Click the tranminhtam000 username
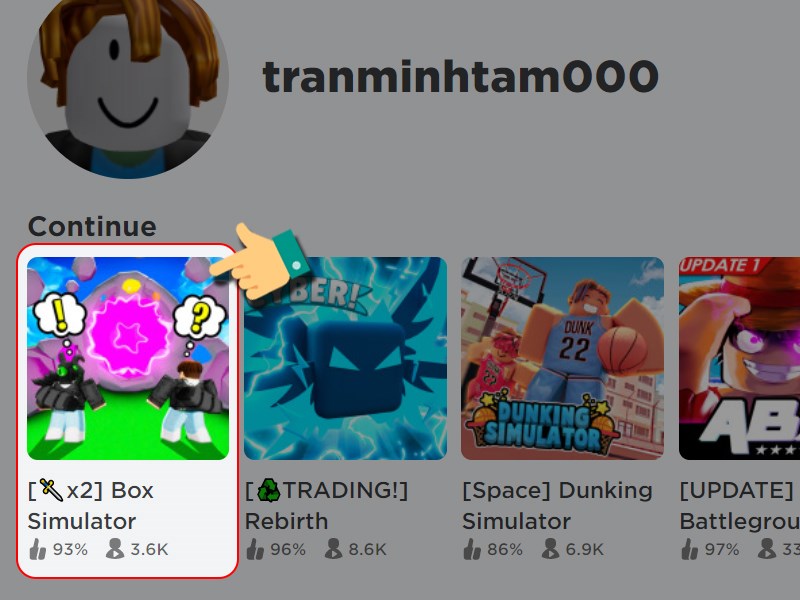The width and height of the screenshot is (800, 600). tap(460, 77)
